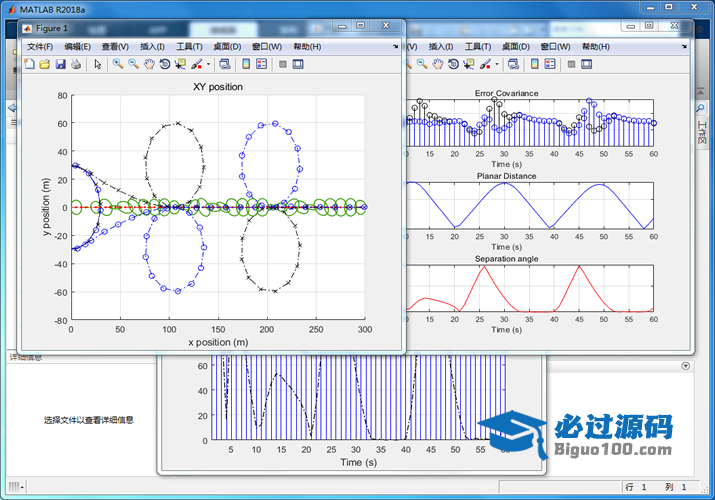Image resolution: width=715 pixels, height=500 pixels.
Task: Toggle Edit Plot arrow tool in Figure 1
Action: [x=98, y=64]
